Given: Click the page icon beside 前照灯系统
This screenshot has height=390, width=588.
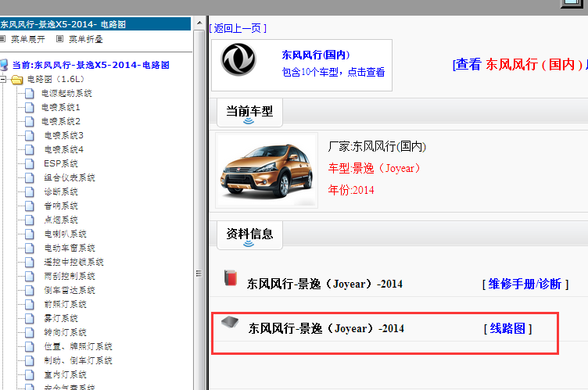Looking at the screenshot, I should (30, 305).
